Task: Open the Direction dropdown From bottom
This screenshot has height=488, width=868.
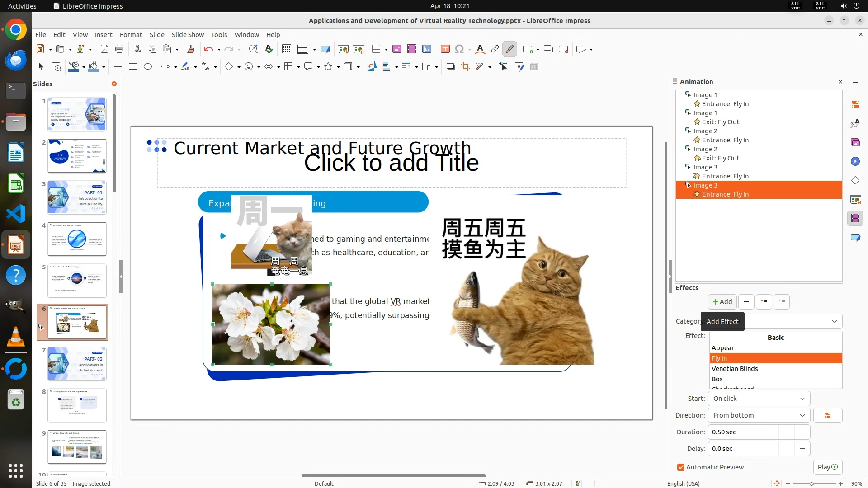Action: pyautogui.click(x=759, y=415)
